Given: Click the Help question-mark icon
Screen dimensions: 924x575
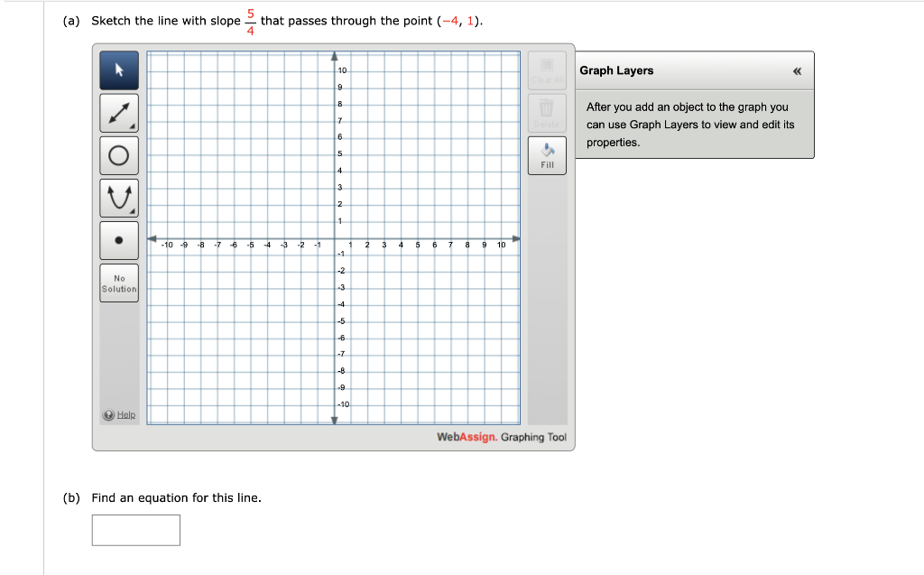Looking at the screenshot, I should coord(106,413).
